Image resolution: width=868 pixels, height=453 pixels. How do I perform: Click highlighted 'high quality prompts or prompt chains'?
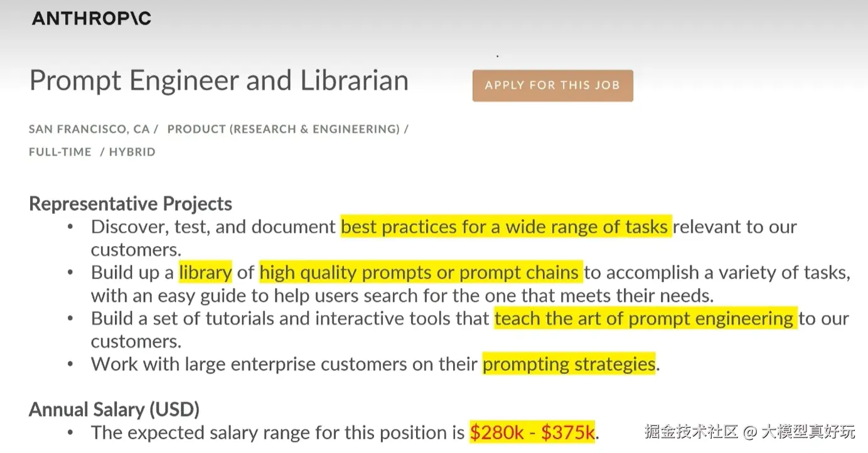[x=421, y=272]
